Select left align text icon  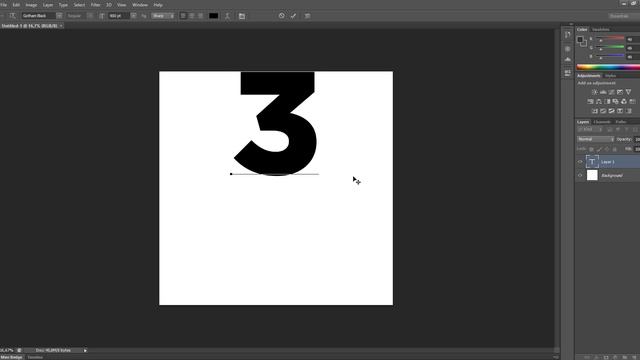(183, 16)
